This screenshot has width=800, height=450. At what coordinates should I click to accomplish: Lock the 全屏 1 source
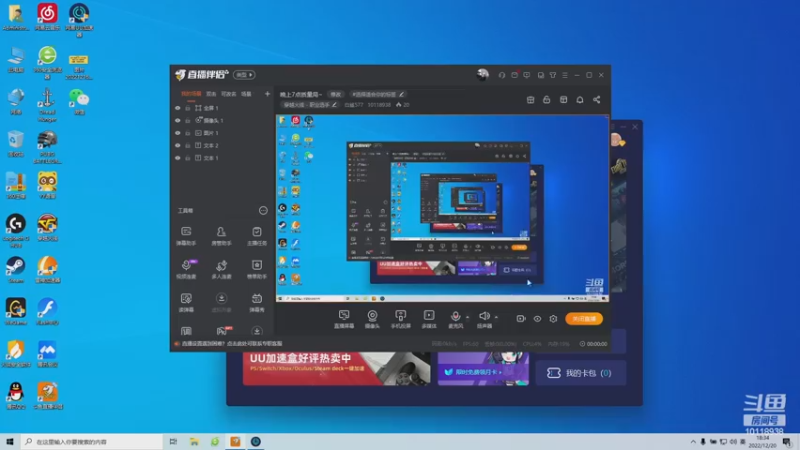pos(188,108)
